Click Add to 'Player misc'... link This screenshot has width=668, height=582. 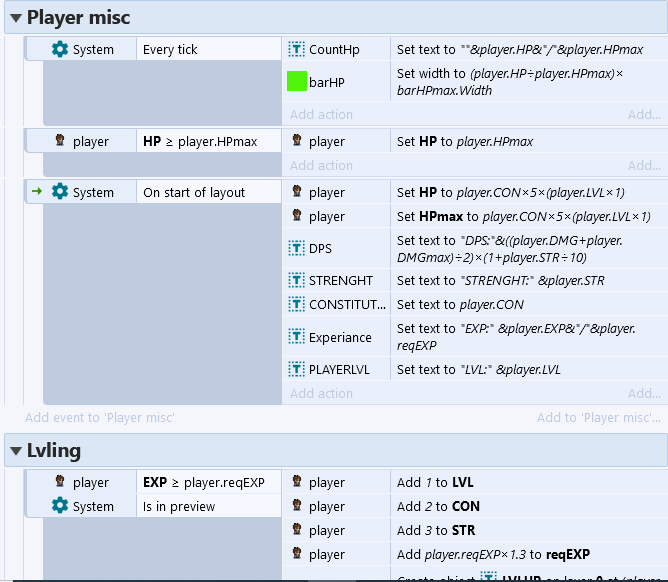[x=599, y=418]
